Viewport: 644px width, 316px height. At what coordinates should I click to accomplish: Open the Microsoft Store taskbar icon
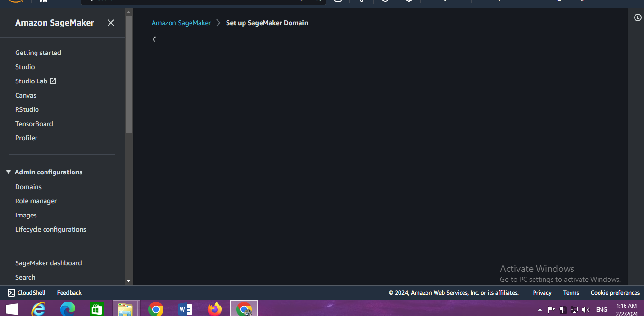pos(97,309)
